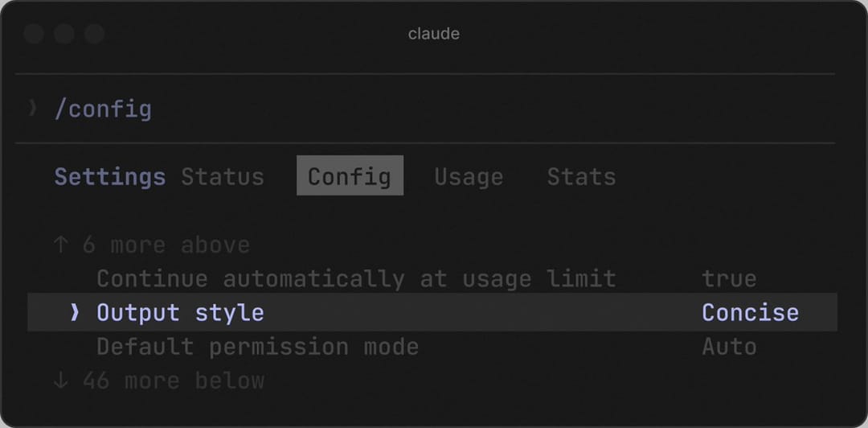
Task: Click the Settings heading
Action: 110,177
